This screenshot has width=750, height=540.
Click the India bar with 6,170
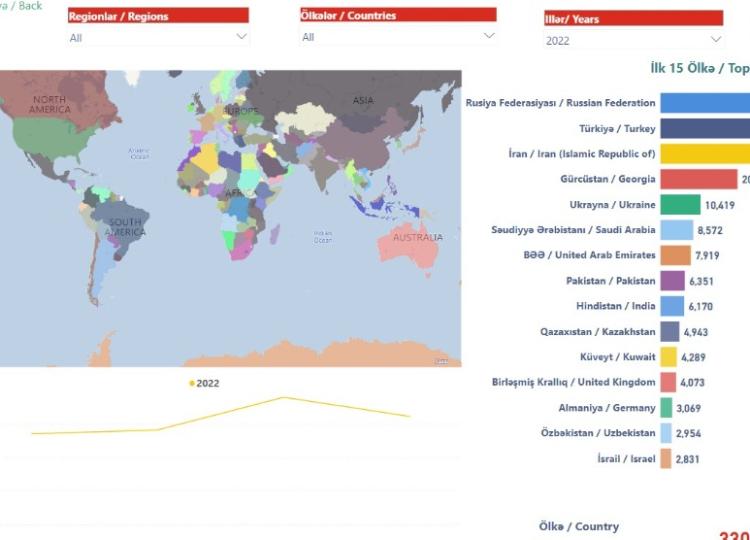click(x=672, y=306)
